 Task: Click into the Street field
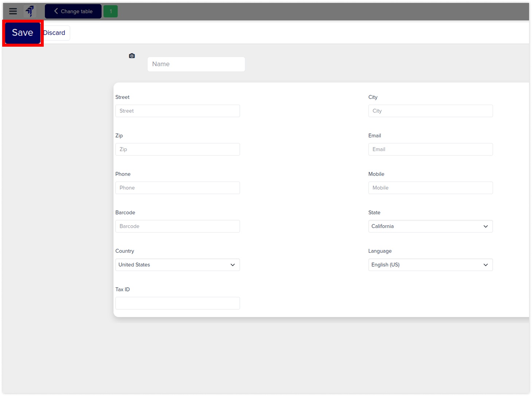(x=177, y=111)
